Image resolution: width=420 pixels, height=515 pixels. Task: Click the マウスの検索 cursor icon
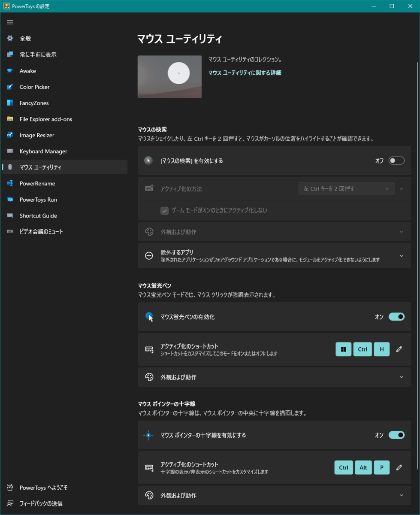pyautogui.click(x=148, y=161)
